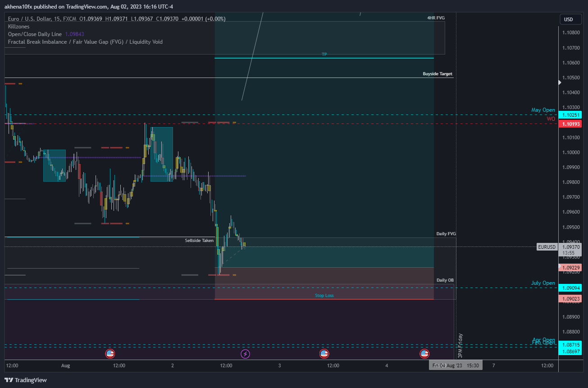Click the 1.09370 current price tag
588x388 pixels.
[570, 247]
